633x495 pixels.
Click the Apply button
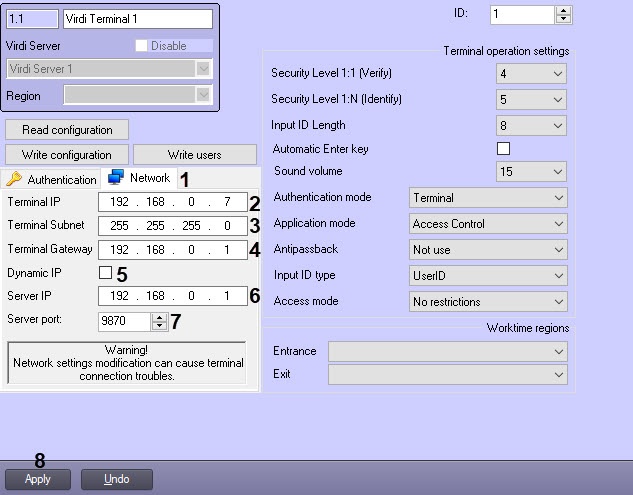click(37, 479)
